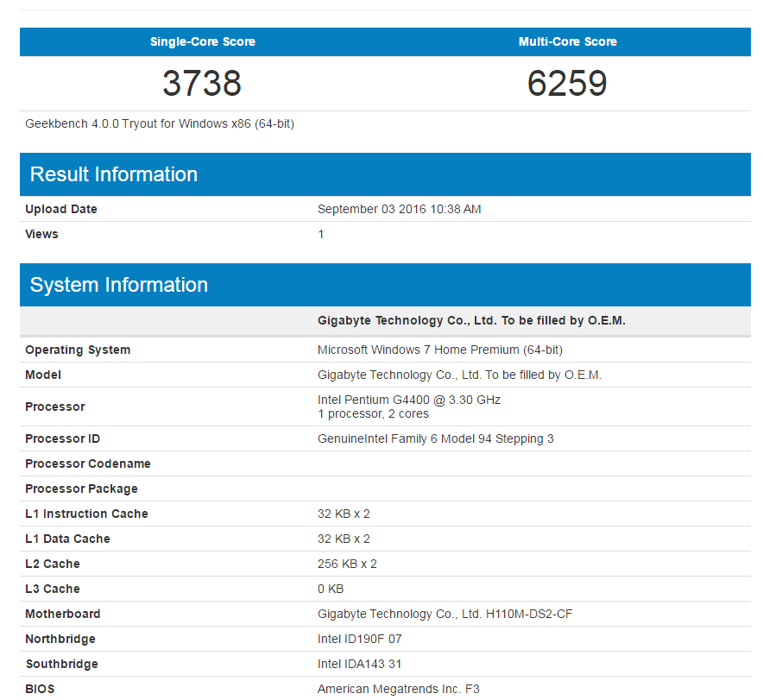Screen dimensions: 763x700
Task: Select the L1 Instruction Cache 32 KB x 2 value
Action: coord(344,514)
